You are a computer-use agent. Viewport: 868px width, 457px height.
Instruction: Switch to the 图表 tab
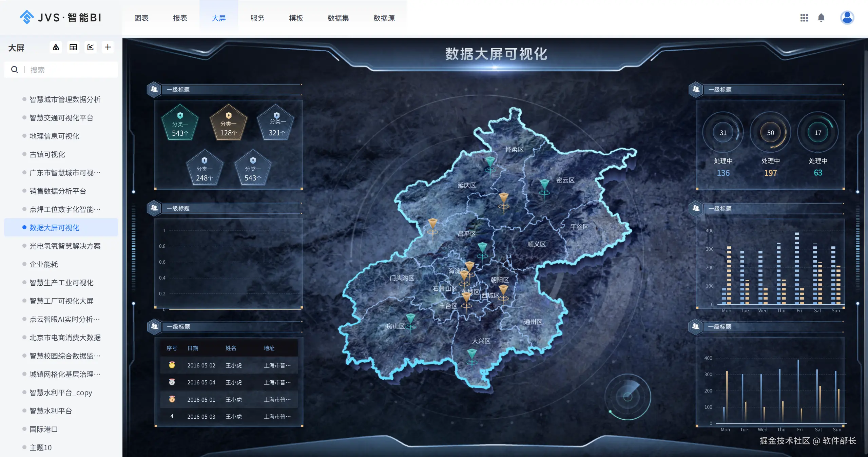pyautogui.click(x=141, y=18)
